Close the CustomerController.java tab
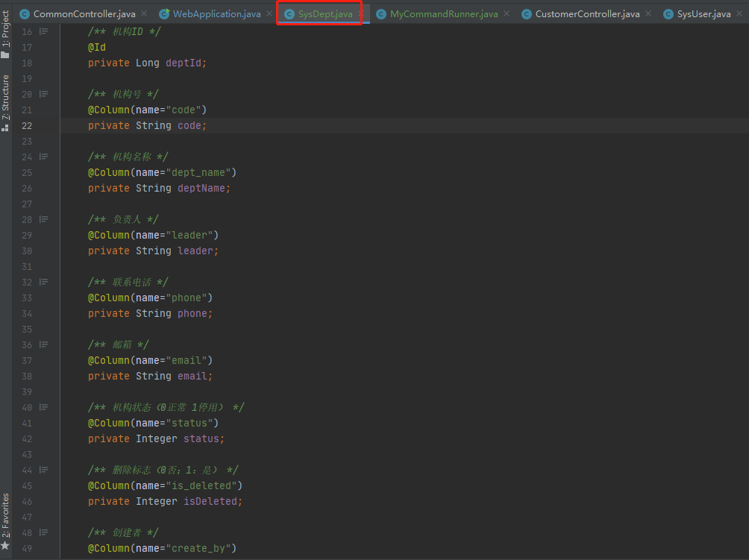The image size is (749, 560). tap(648, 14)
